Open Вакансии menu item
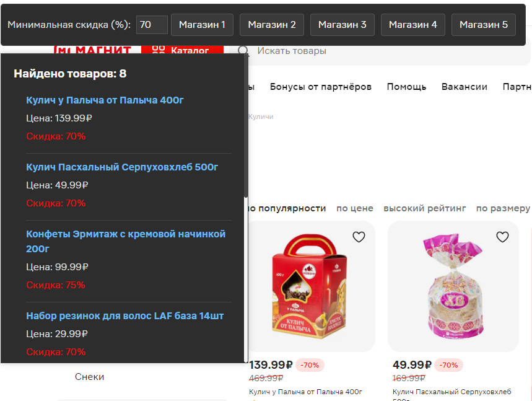Viewport: 532px width, 401px height. (464, 87)
